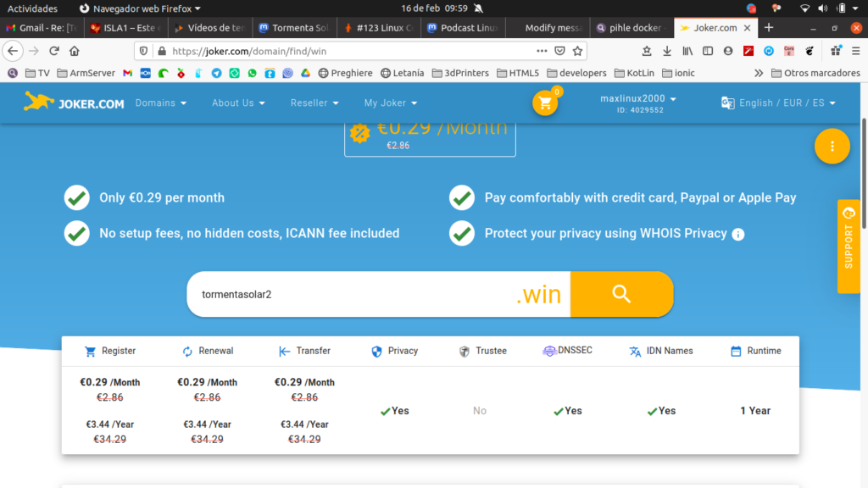Open the developers bookmarks folder
The image size is (868, 488).
point(576,73)
